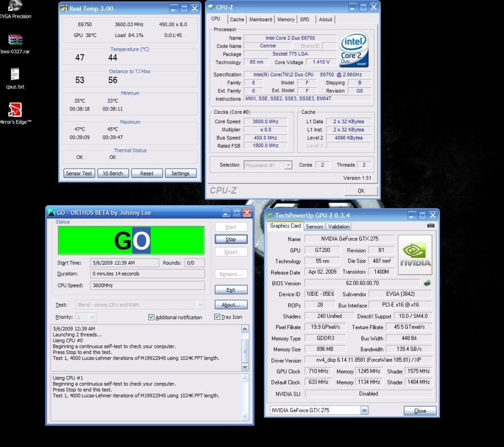504x447 pixels.
Task: Open the Sensors tab in GPU-Z
Action: click(x=314, y=226)
